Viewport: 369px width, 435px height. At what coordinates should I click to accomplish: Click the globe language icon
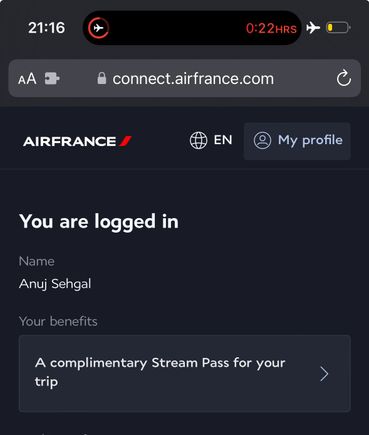click(x=198, y=140)
